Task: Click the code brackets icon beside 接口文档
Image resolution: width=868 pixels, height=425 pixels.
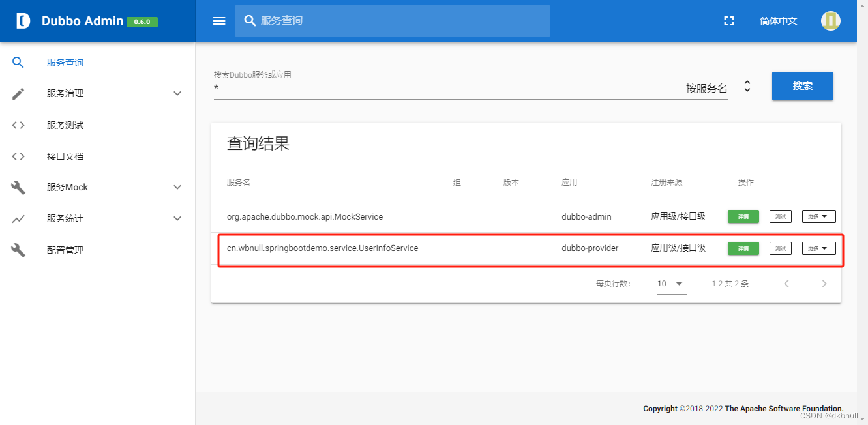Action: [x=18, y=156]
